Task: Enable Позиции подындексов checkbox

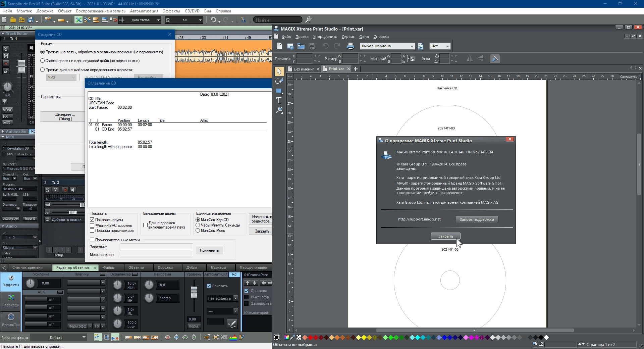Action: [x=92, y=231]
